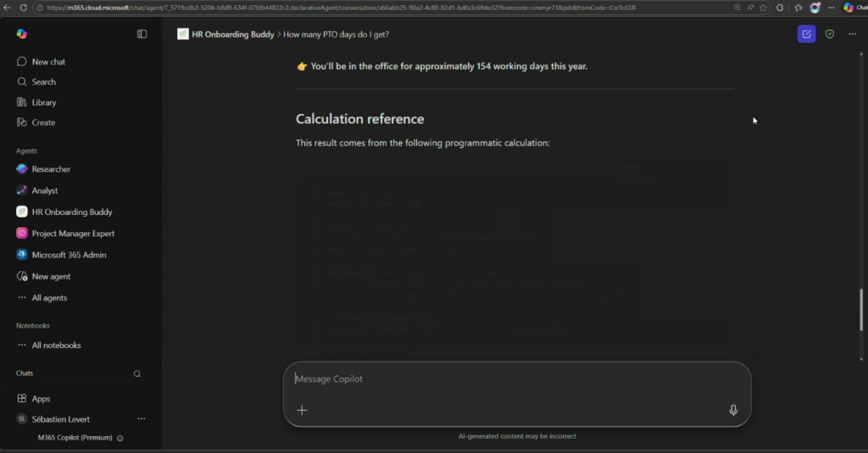Click the browser address bar URL

pyautogui.click(x=341, y=8)
